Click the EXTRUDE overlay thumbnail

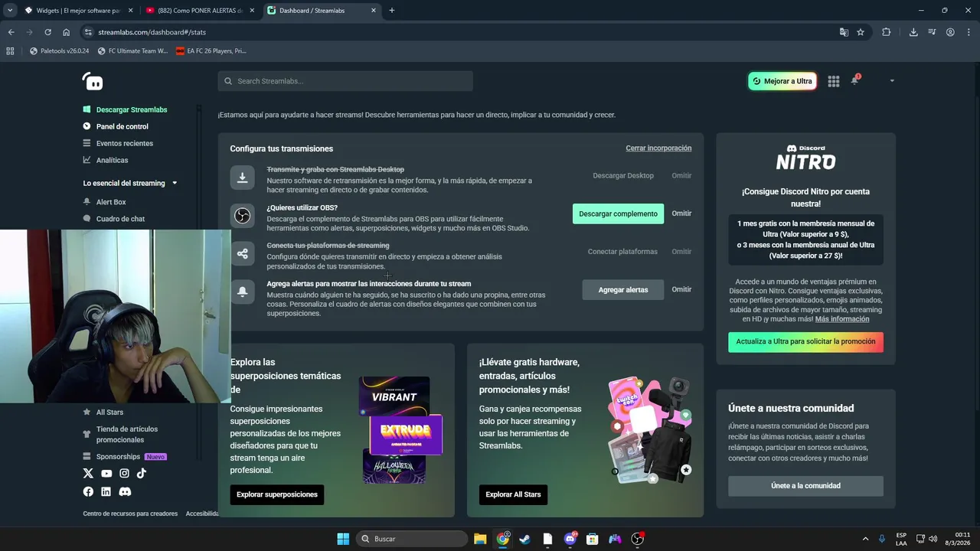click(x=406, y=435)
